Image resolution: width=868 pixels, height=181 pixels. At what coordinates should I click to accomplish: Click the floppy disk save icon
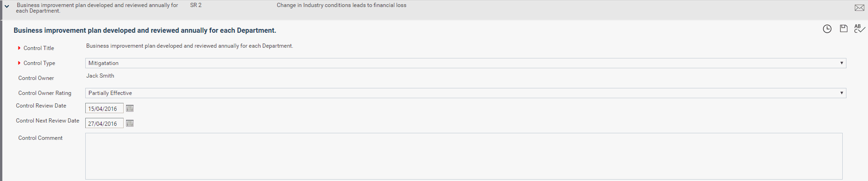[x=844, y=29]
